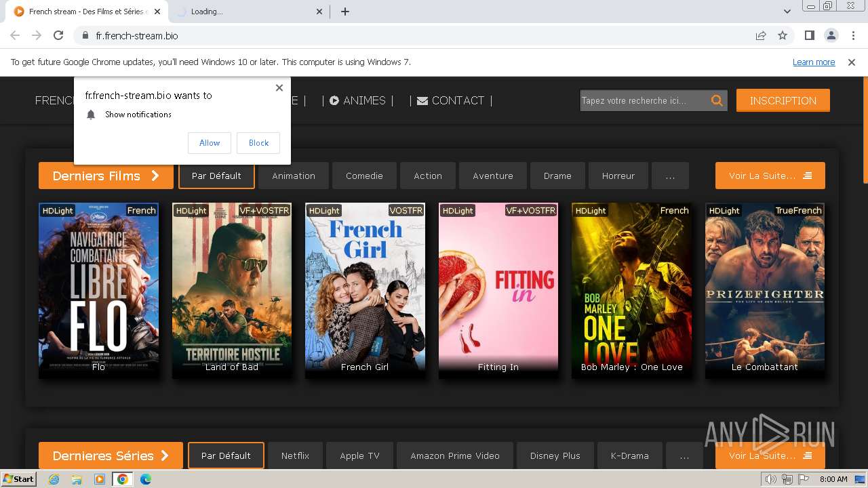Open the Dernieres Séries section
Screen dimensions: 868x488
tap(111, 455)
